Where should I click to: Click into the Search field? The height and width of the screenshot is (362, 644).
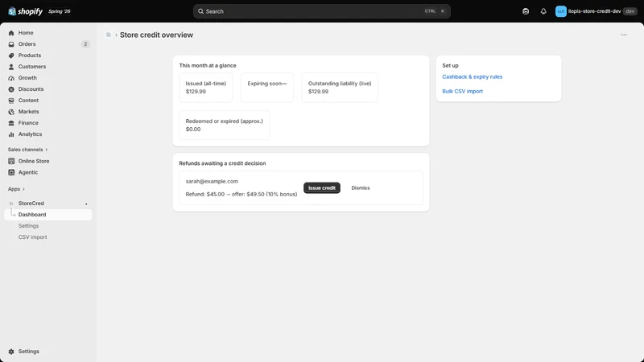[x=321, y=11]
